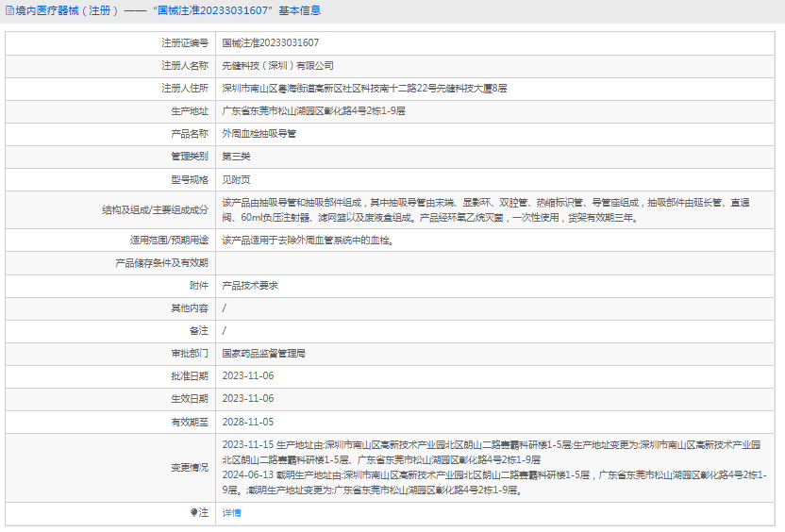Click the 适用范围/预期用途 label
This screenshot has height=532, width=785.
(169, 241)
